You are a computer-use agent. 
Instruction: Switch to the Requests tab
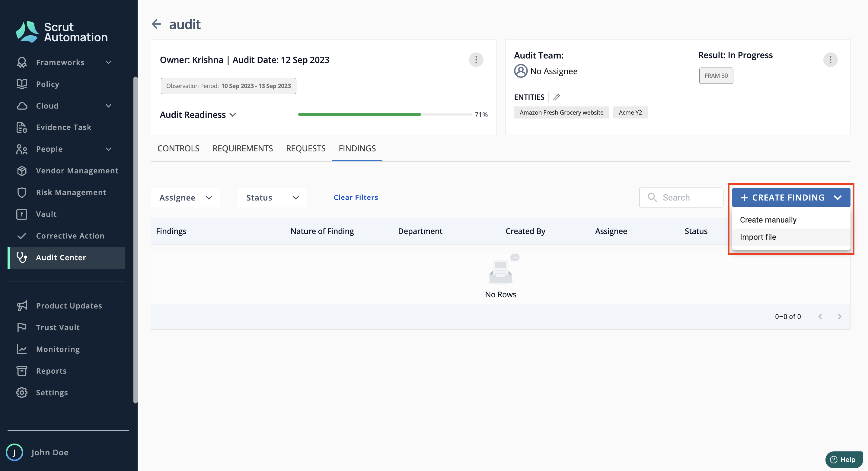[306, 148]
